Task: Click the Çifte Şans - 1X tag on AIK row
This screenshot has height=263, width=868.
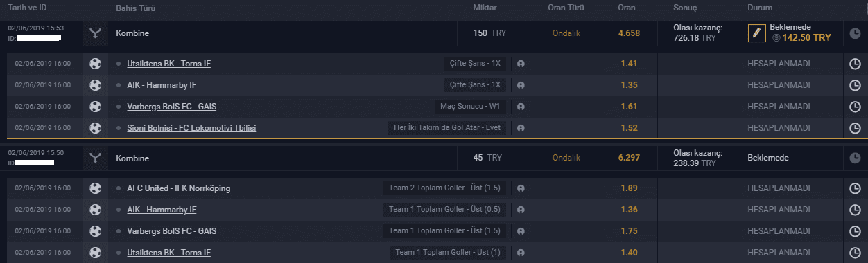Action: tap(475, 85)
